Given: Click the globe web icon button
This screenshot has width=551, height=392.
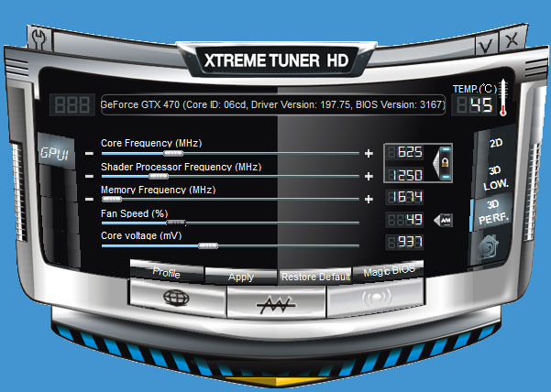Looking at the screenshot, I should click(177, 299).
